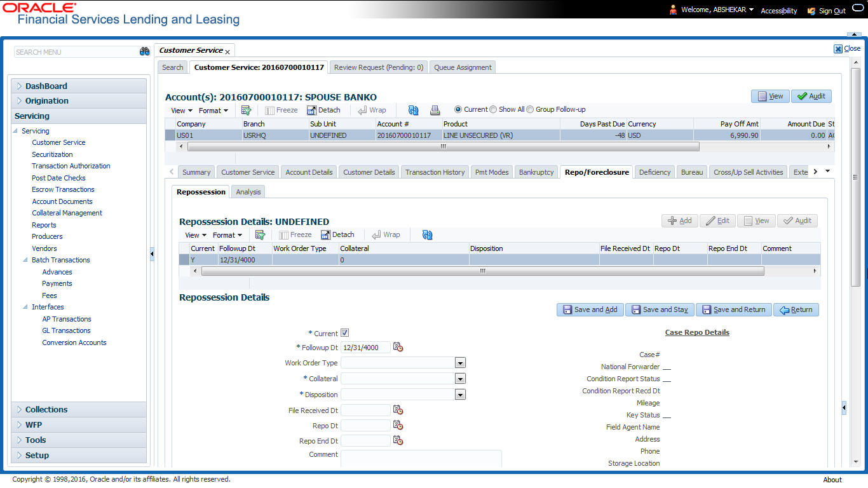Click the About link at the bottom right
Screen dimensions: 868x488
[832, 480]
